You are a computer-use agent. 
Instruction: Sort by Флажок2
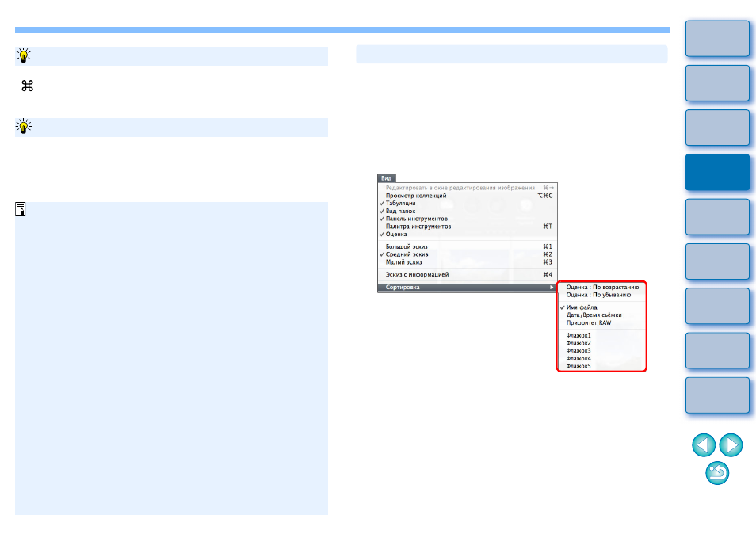point(601,343)
